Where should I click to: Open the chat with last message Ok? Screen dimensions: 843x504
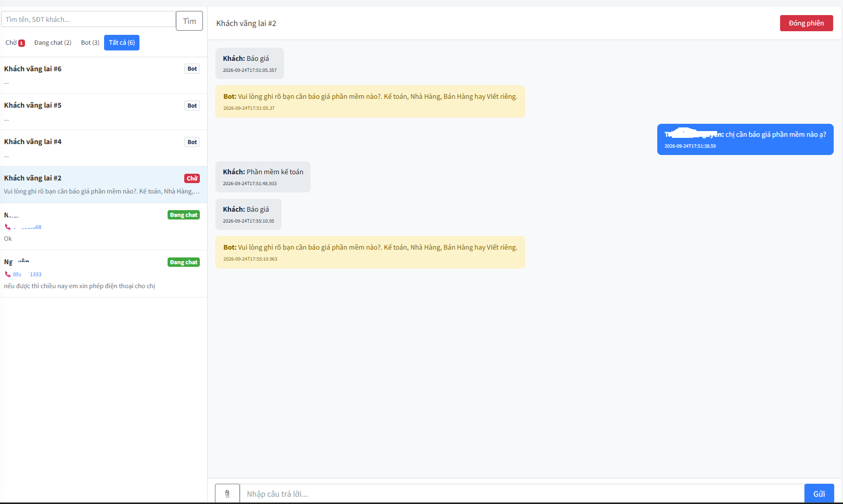coord(104,227)
